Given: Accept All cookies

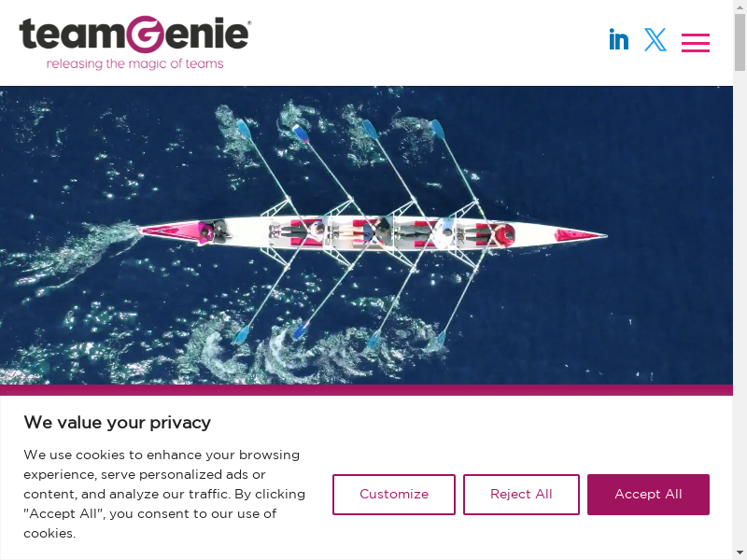Looking at the screenshot, I should [x=648, y=495].
